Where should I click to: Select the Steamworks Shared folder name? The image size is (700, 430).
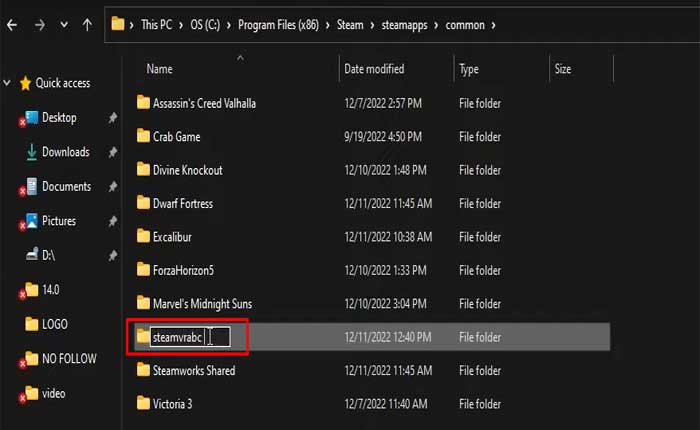[194, 371]
